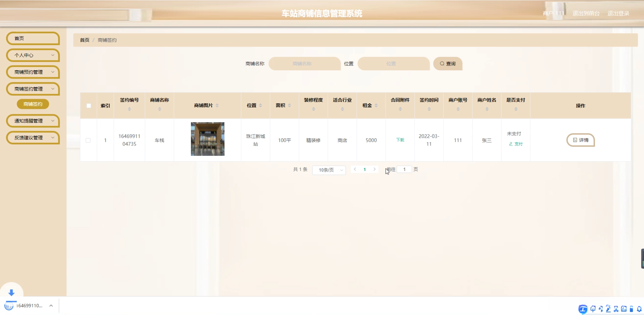The height and width of the screenshot is (315, 644).
Task: Click 首页 breadcrumb link
Action: tap(85, 40)
